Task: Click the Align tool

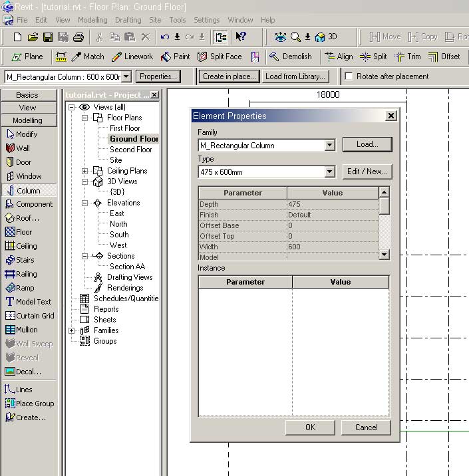Action: pos(339,57)
